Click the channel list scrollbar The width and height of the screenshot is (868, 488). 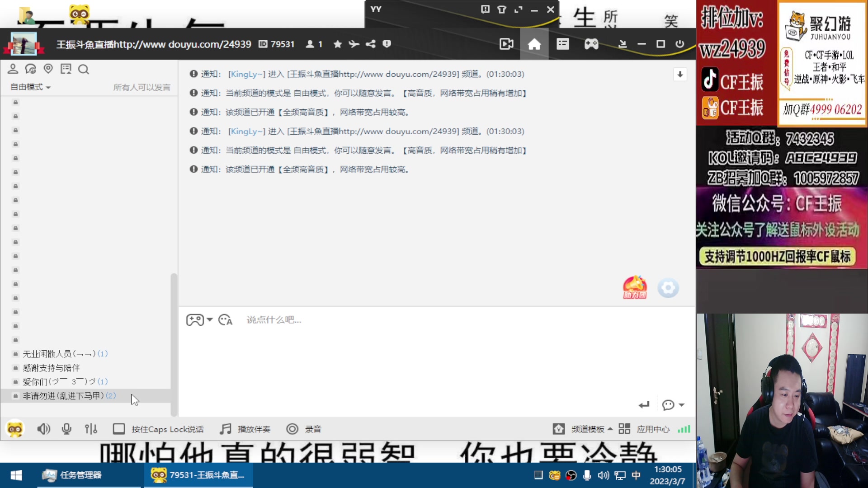pyautogui.click(x=174, y=344)
